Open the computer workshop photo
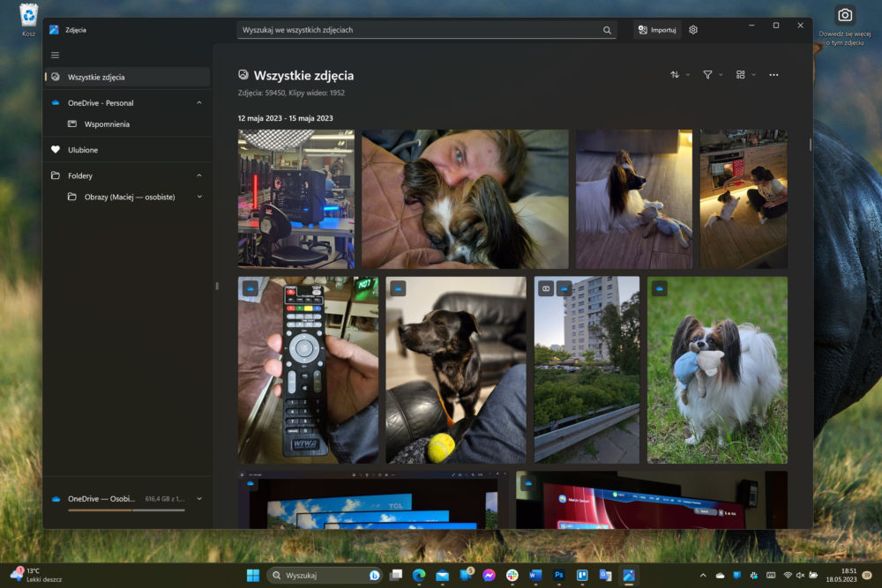882x588 pixels. [296, 199]
